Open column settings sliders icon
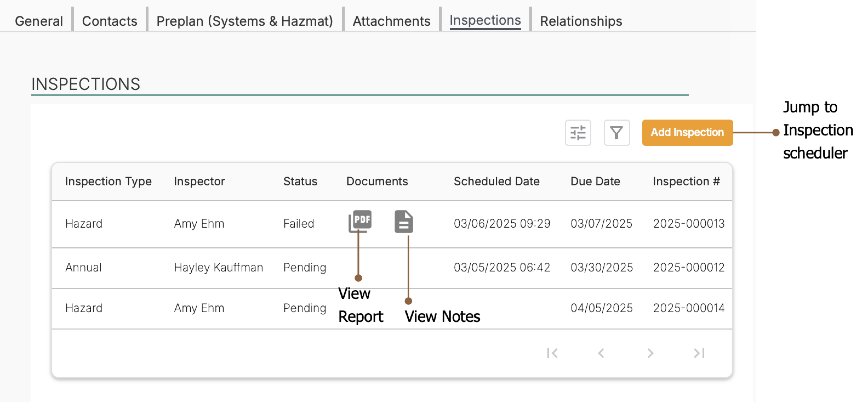Viewport: 868px width, 402px height. pyautogui.click(x=578, y=132)
